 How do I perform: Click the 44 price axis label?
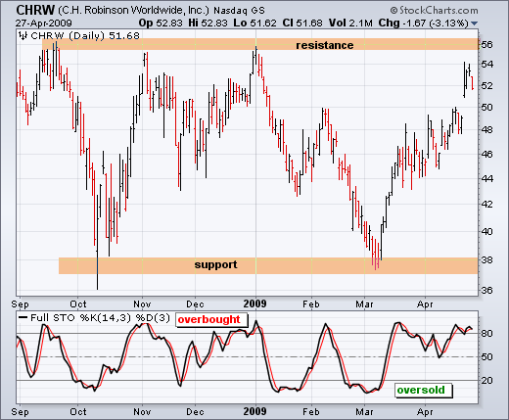tap(486, 178)
